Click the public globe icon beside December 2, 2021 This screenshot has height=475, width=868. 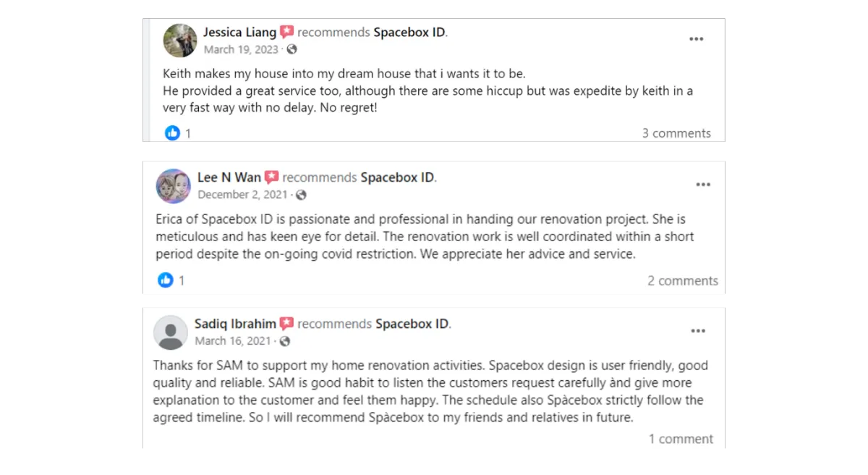click(301, 195)
